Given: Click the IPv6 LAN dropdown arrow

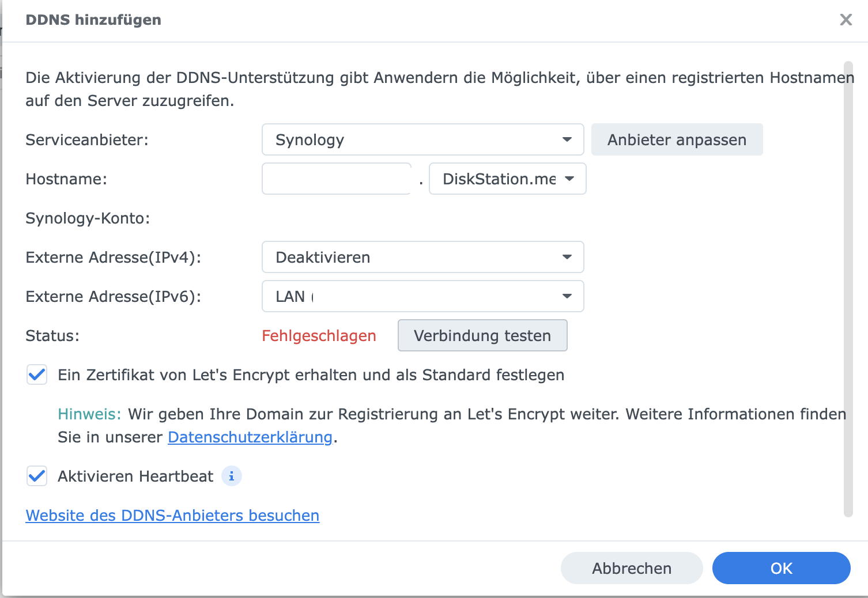Looking at the screenshot, I should [x=567, y=297].
